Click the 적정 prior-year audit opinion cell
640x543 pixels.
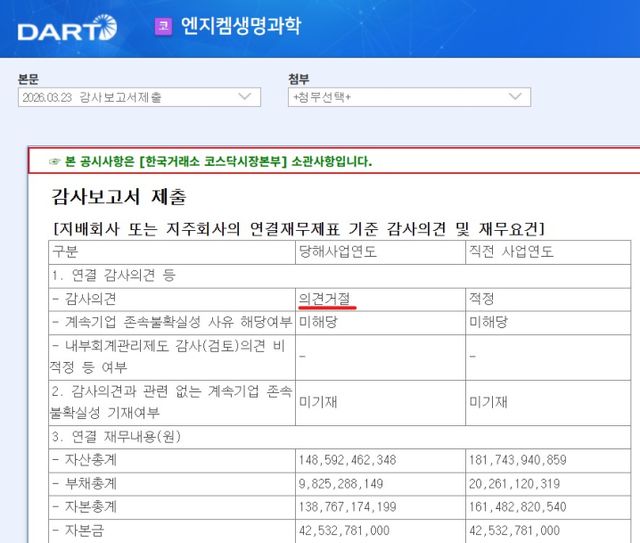pyautogui.click(x=481, y=298)
